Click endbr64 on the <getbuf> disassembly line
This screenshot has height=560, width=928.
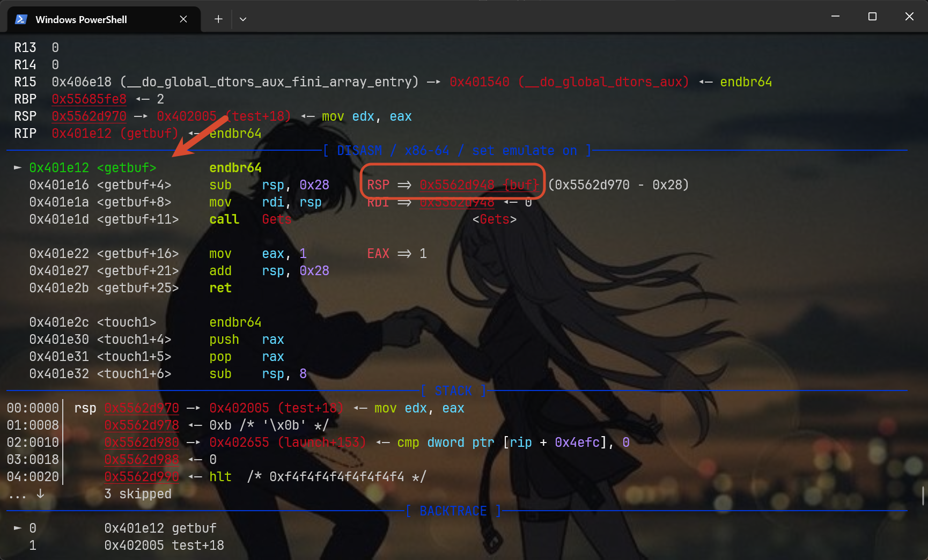point(235,168)
